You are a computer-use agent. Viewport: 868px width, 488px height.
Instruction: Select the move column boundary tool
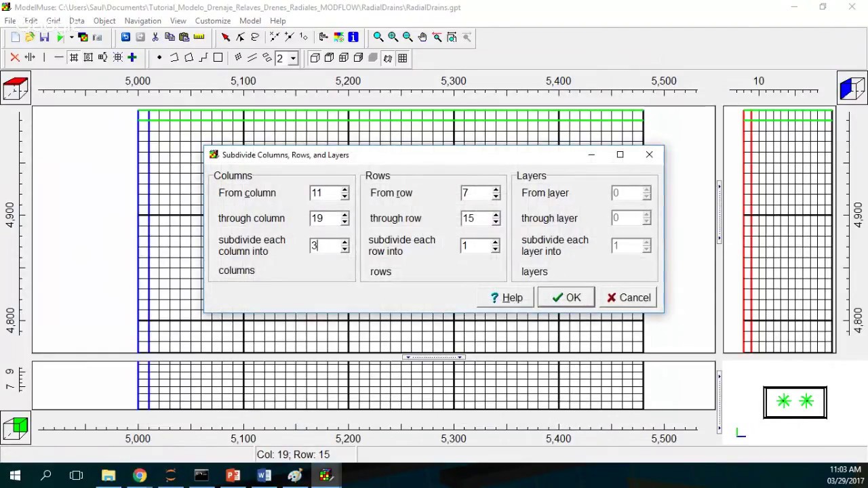tap(30, 58)
